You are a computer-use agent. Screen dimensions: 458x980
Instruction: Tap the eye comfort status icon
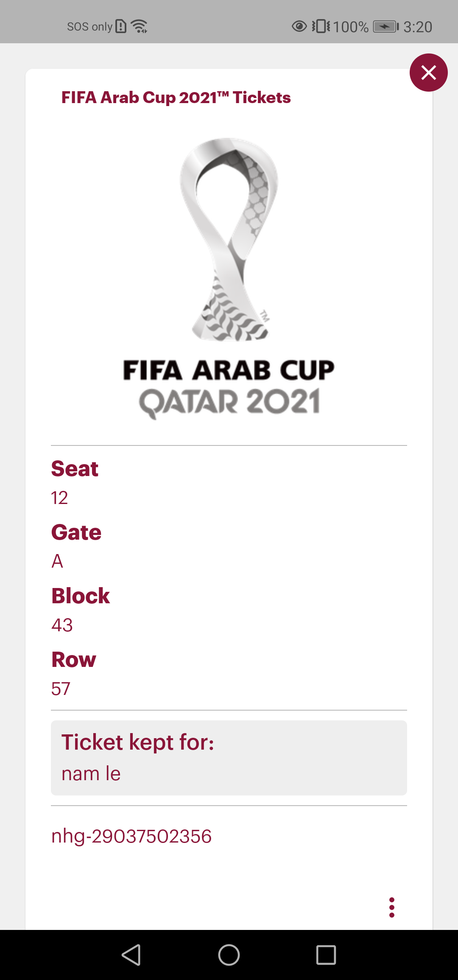(x=299, y=26)
